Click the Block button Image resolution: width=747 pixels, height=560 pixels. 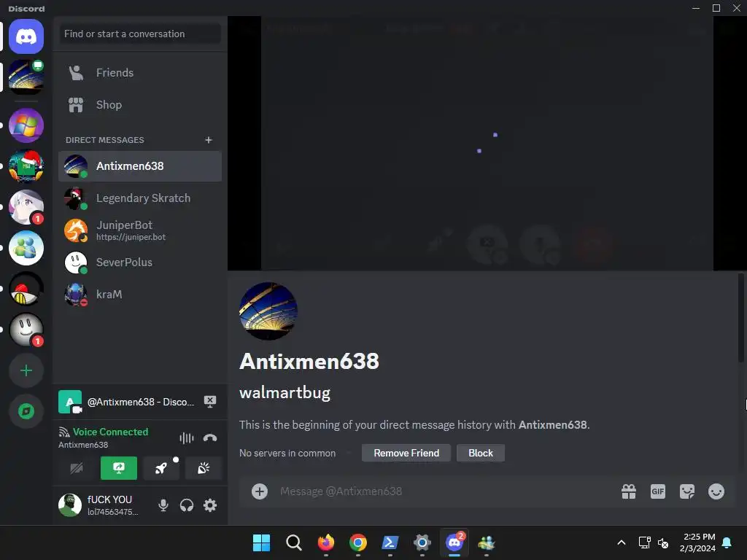(x=481, y=453)
